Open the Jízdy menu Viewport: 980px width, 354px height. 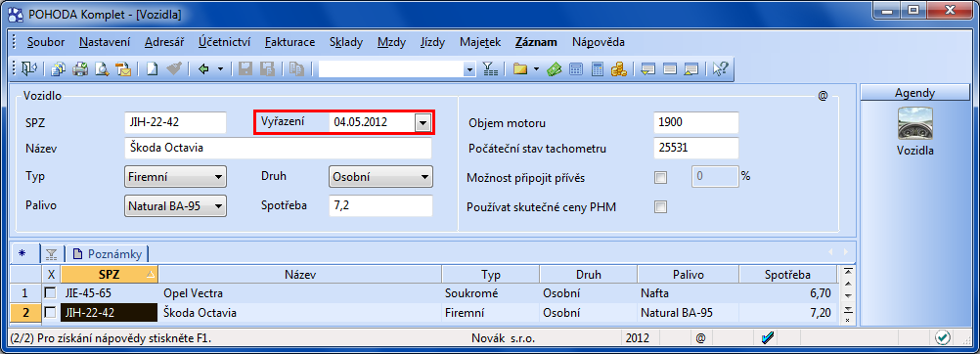(x=432, y=42)
